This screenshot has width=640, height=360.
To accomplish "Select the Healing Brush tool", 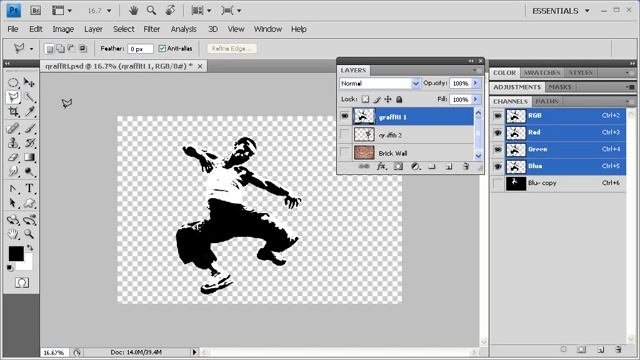I will pos(13,128).
